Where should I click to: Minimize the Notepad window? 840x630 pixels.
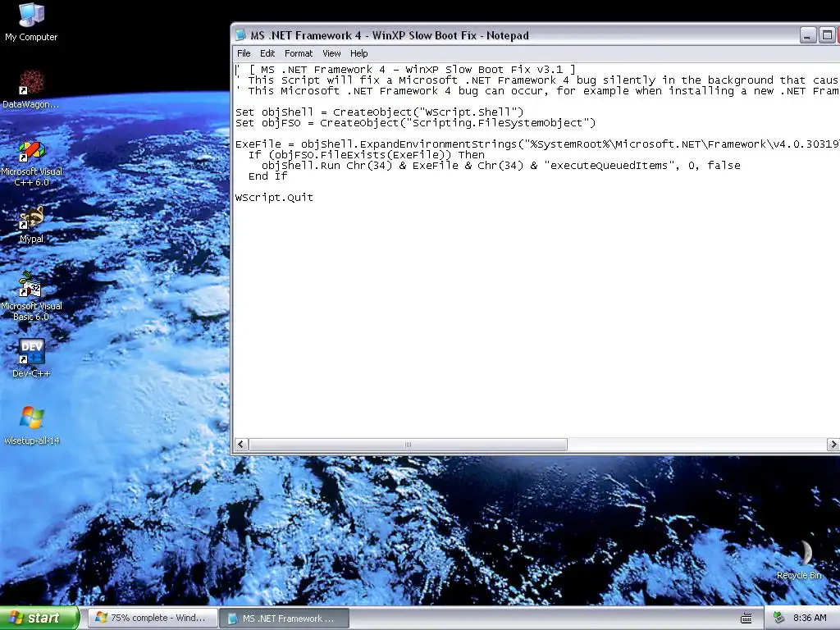(x=808, y=35)
